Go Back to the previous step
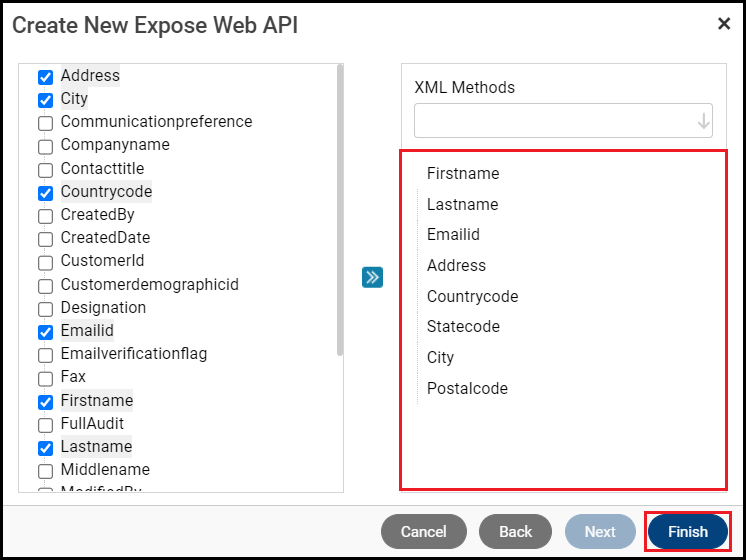The image size is (746, 560). point(515,532)
